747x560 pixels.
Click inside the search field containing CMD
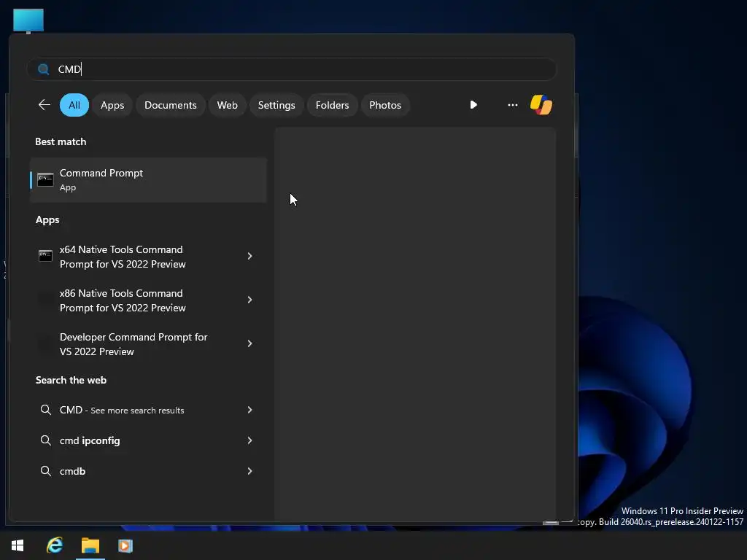point(292,69)
